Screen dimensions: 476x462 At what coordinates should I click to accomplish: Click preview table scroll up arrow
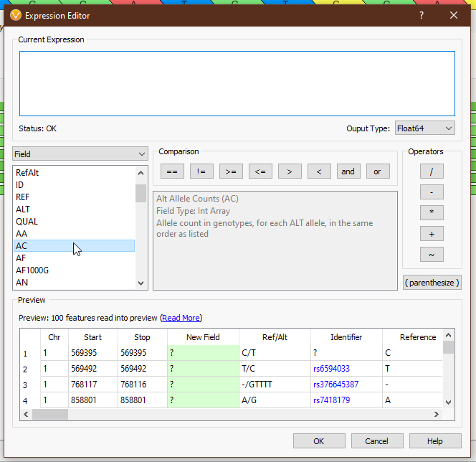click(448, 335)
